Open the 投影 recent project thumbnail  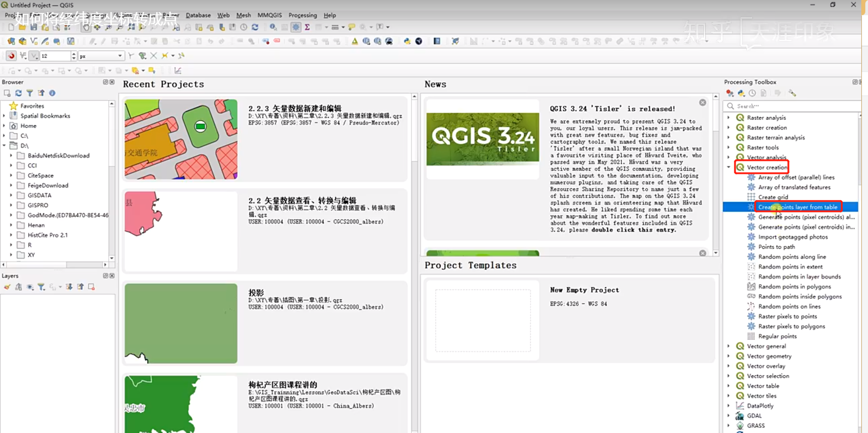tap(181, 323)
